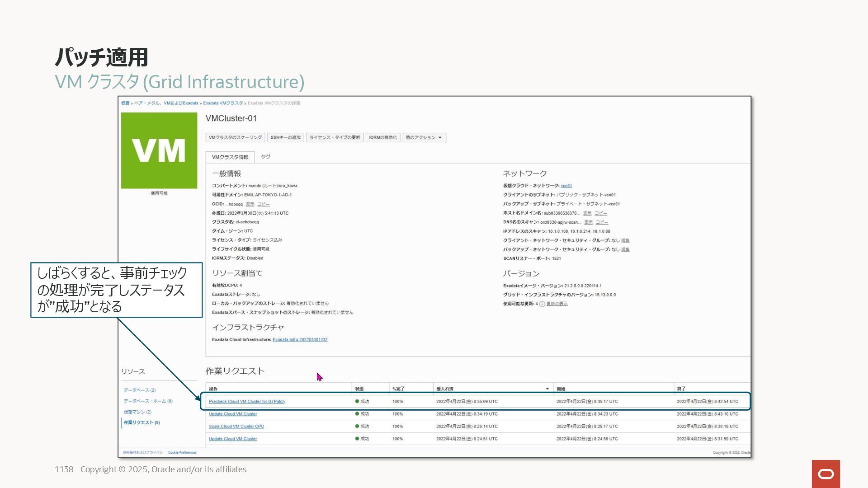Click the red Oracle logo
This screenshot has width=868, height=488.
(x=826, y=474)
